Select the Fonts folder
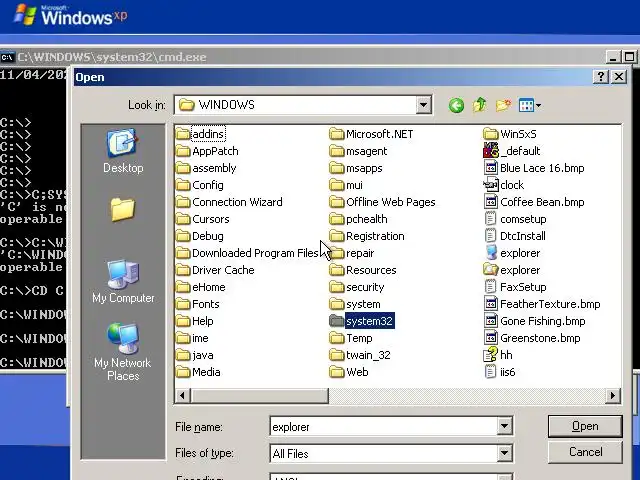 click(x=198, y=304)
